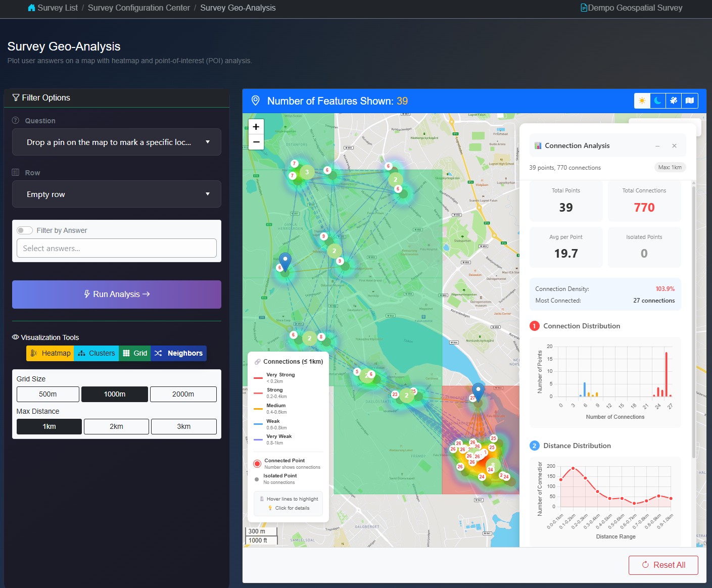
Task: Zoom in with the map plus button
Action: (x=256, y=127)
